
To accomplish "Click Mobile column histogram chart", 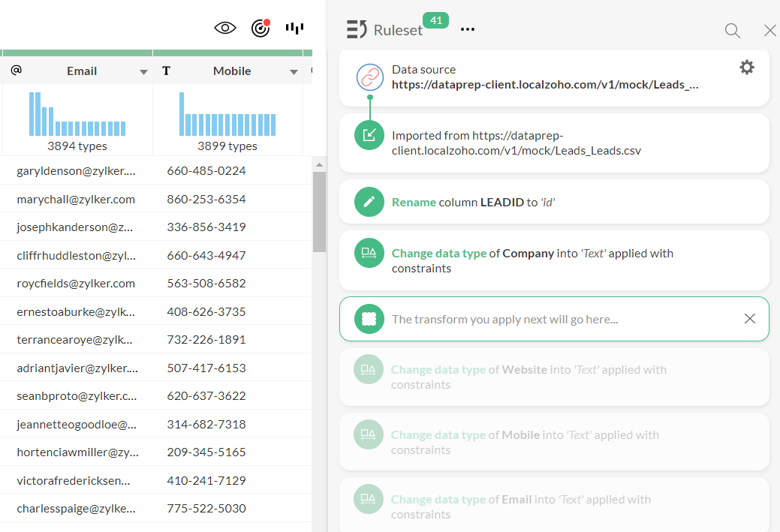I will click(x=227, y=114).
